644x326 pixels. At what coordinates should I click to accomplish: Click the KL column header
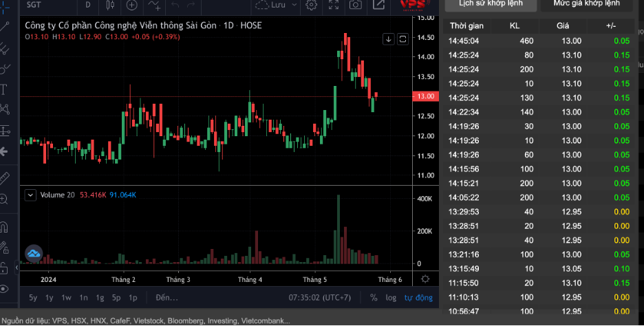coord(515,26)
